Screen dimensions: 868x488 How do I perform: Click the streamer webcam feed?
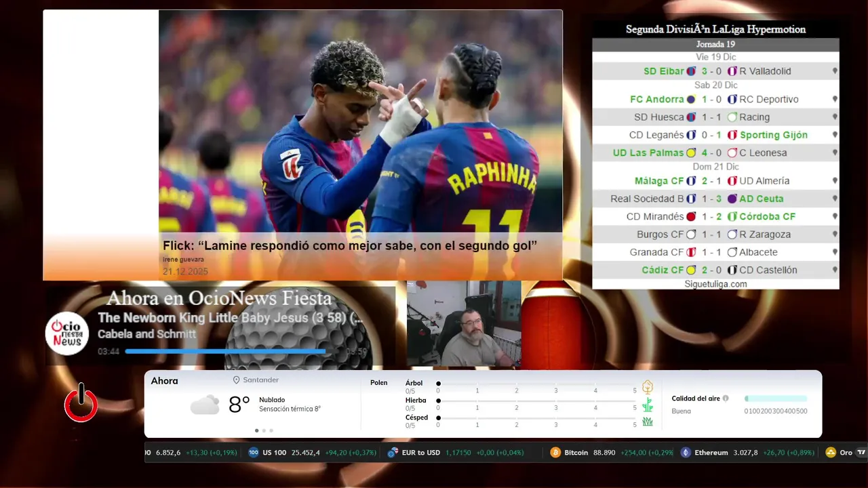tap(464, 324)
